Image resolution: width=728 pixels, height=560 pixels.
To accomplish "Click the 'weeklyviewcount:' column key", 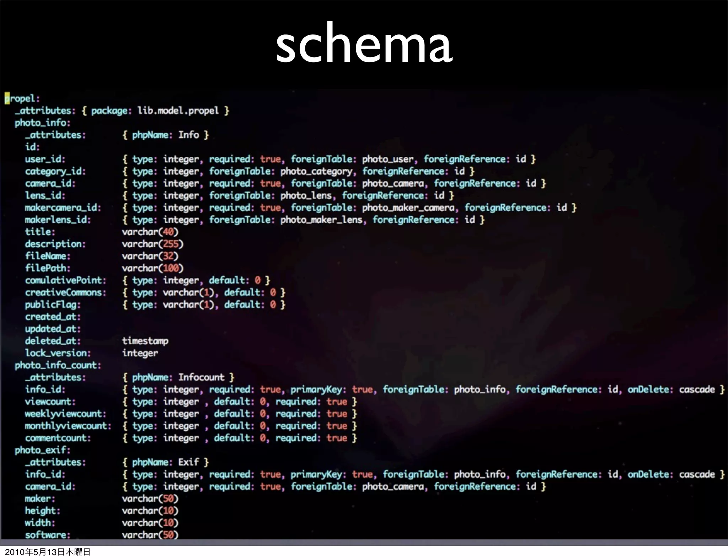I will coord(65,414).
